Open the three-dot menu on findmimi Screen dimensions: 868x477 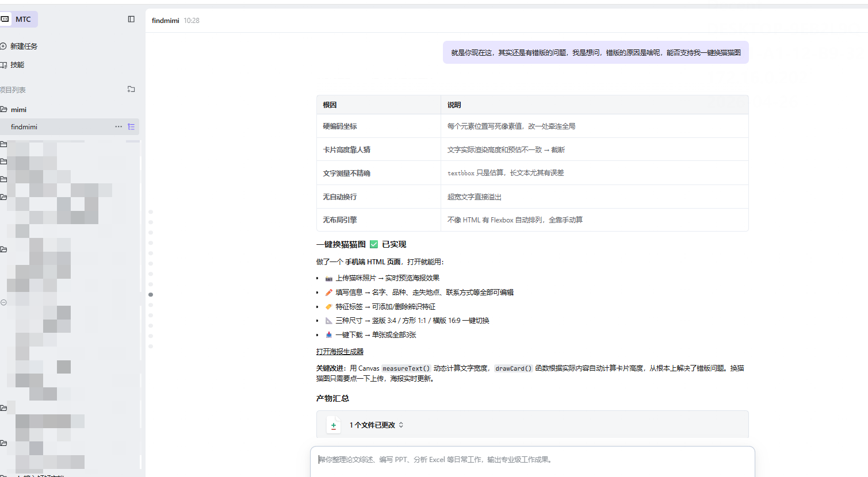coord(118,126)
